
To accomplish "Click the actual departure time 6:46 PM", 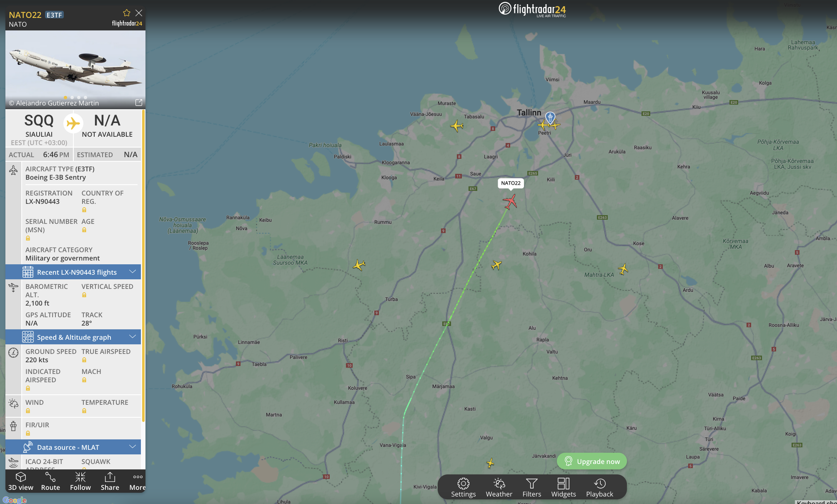I will click(x=56, y=154).
